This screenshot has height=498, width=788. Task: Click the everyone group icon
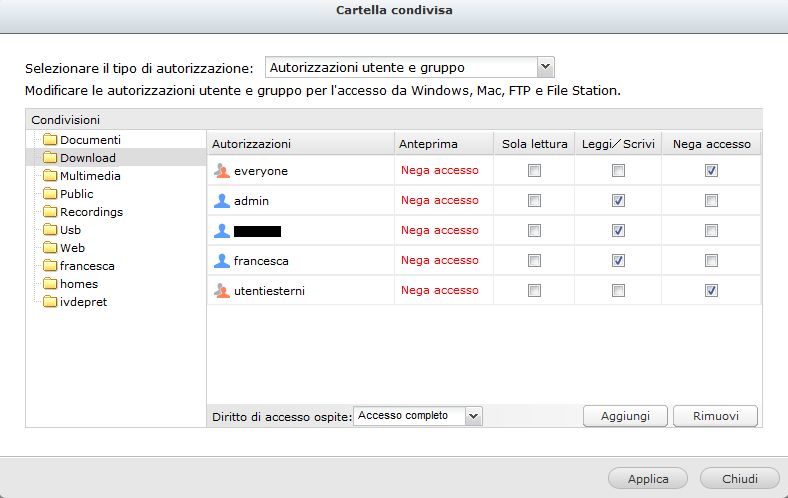tap(222, 171)
